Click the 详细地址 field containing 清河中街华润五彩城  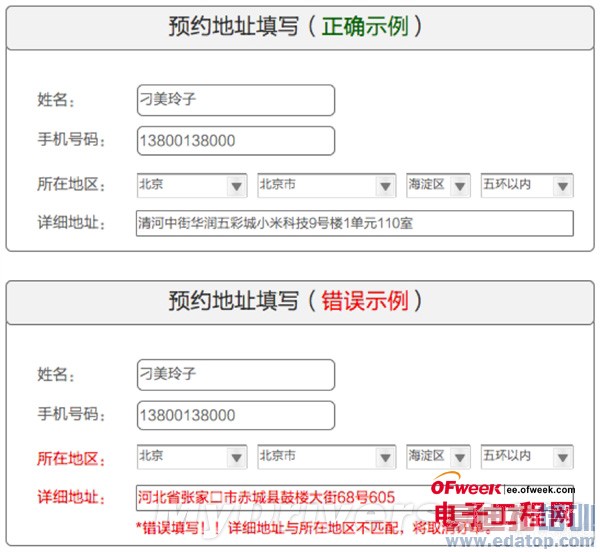355,223
